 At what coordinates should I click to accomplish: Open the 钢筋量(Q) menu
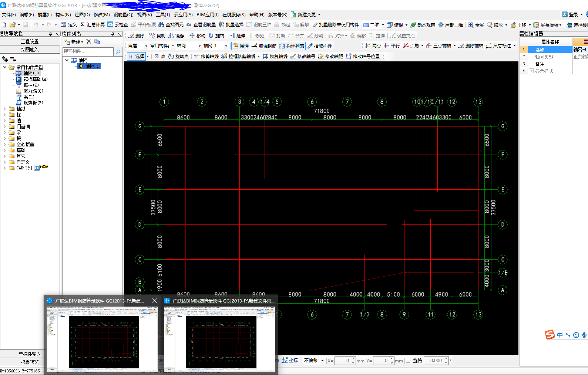pyautogui.click(x=123, y=15)
